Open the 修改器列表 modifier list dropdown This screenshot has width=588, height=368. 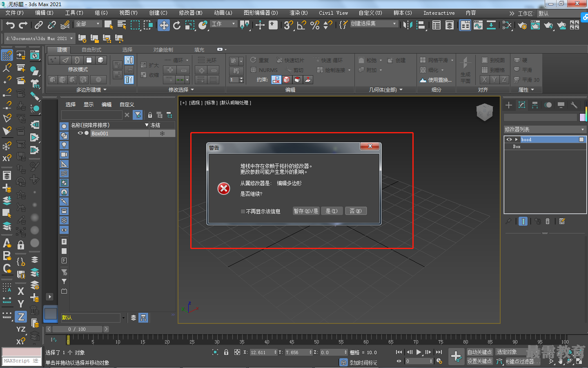tap(545, 129)
